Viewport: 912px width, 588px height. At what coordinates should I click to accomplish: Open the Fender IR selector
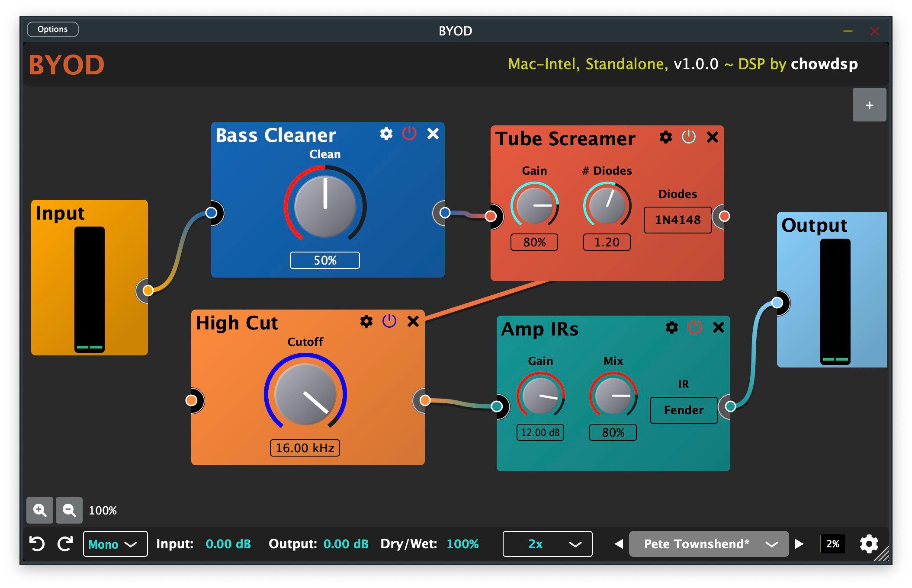coord(684,410)
